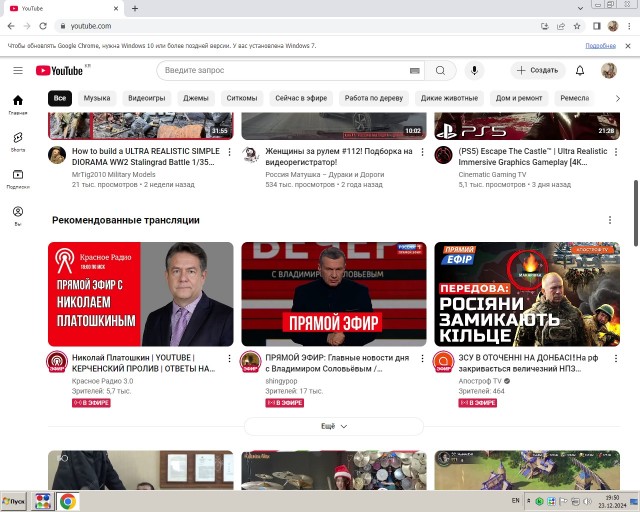The image size is (640, 512).
Task: Open new Chrome tab with plus button
Action: pyautogui.click(x=135, y=8)
